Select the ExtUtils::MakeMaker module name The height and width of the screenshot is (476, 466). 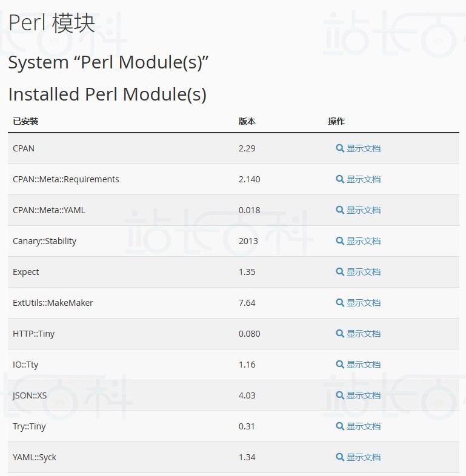coord(53,303)
